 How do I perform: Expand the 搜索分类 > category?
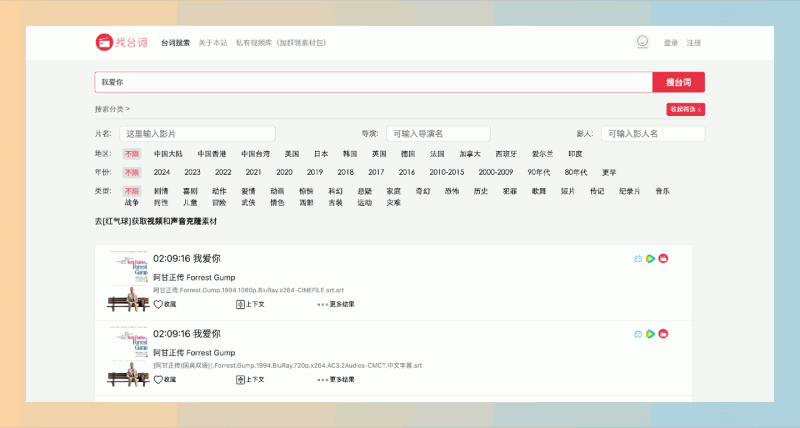112,109
